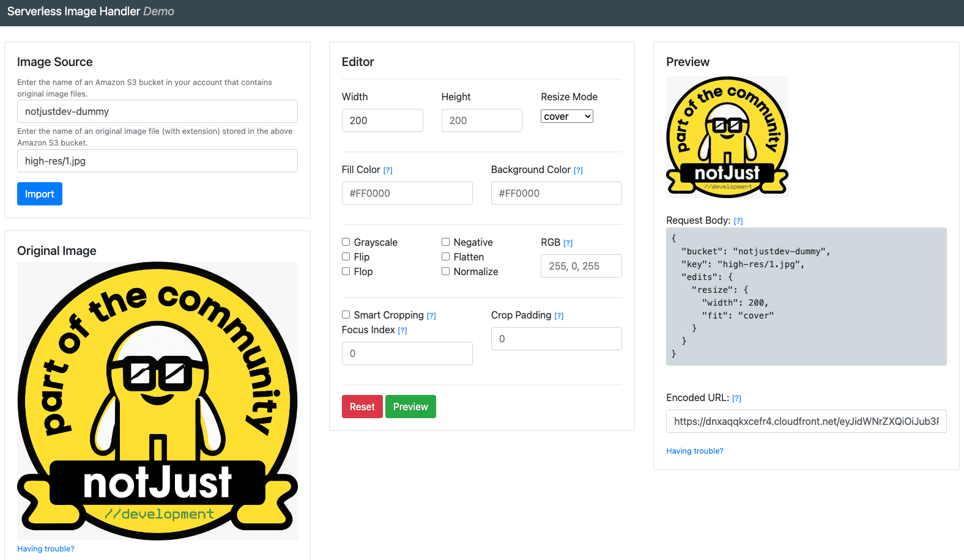Screen dimensions: 964x560
Task: Enable the Grayscale checkbox
Action: [x=346, y=242]
